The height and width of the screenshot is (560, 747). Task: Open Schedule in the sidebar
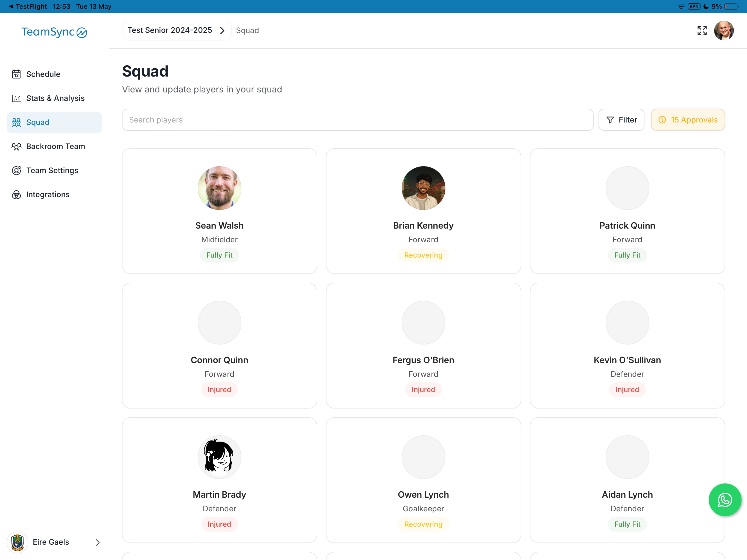54,74
